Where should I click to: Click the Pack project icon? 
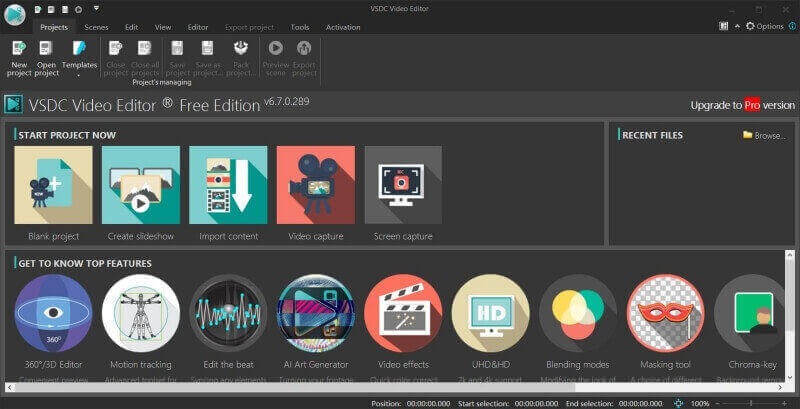tap(241, 48)
